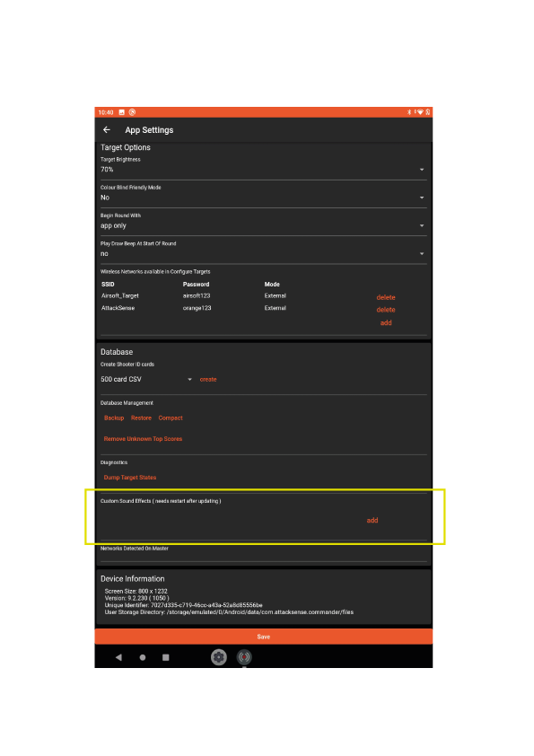This screenshot has height=756, width=534.
Task: Add a Custom Sound Effect
Action: [372, 520]
